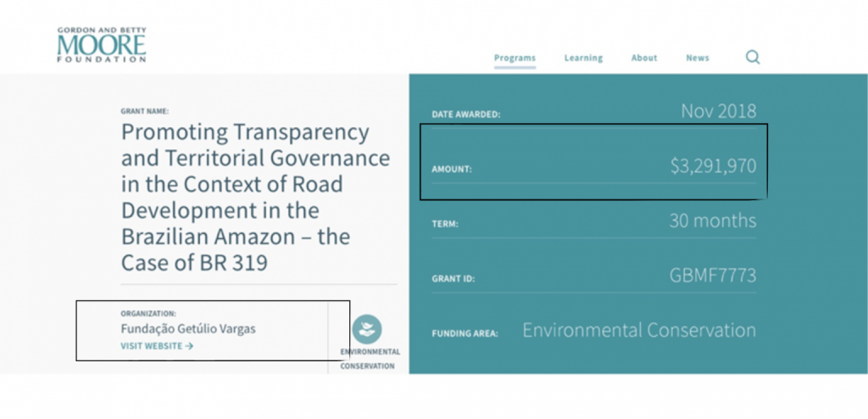Click the 30 months term value

712,221
